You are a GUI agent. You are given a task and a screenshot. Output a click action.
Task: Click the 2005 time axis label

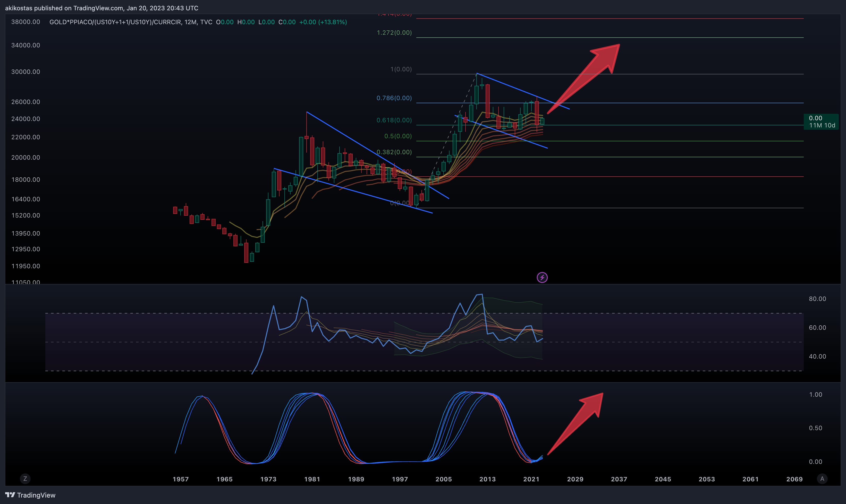pyautogui.click(x=444, y=479)
